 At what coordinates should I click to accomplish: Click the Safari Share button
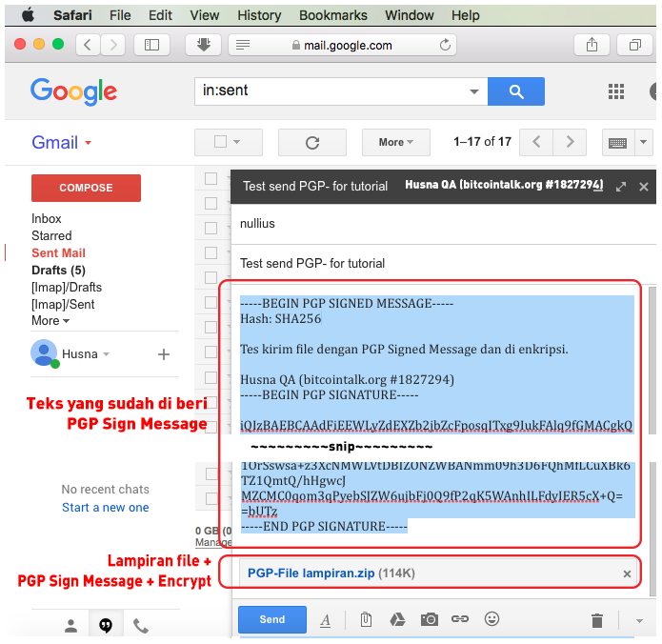pyautogui.click(x=592, y=45)
